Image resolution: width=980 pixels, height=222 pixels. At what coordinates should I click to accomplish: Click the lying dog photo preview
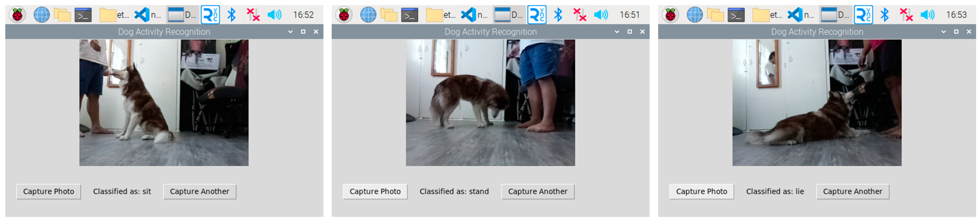(816, 103)
